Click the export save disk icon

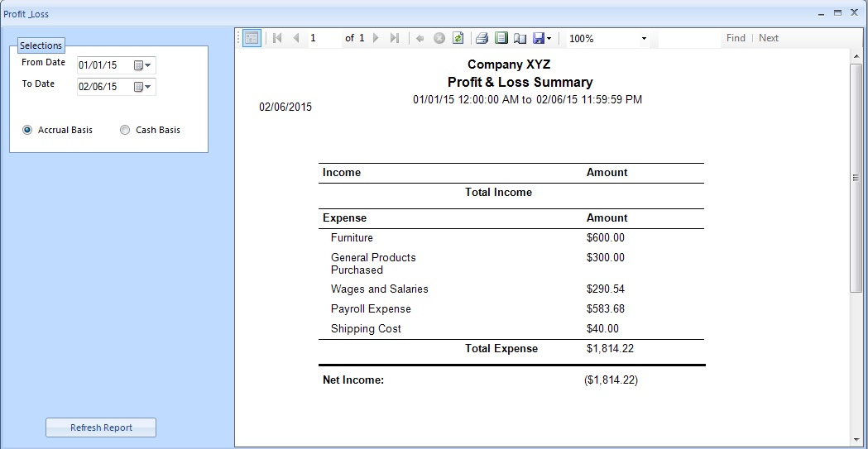pos(539,38)
